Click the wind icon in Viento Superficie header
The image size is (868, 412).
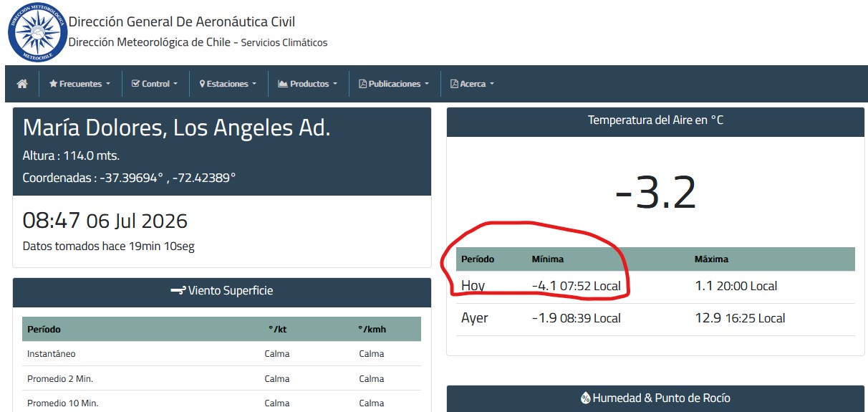click(x=178, y=290)
